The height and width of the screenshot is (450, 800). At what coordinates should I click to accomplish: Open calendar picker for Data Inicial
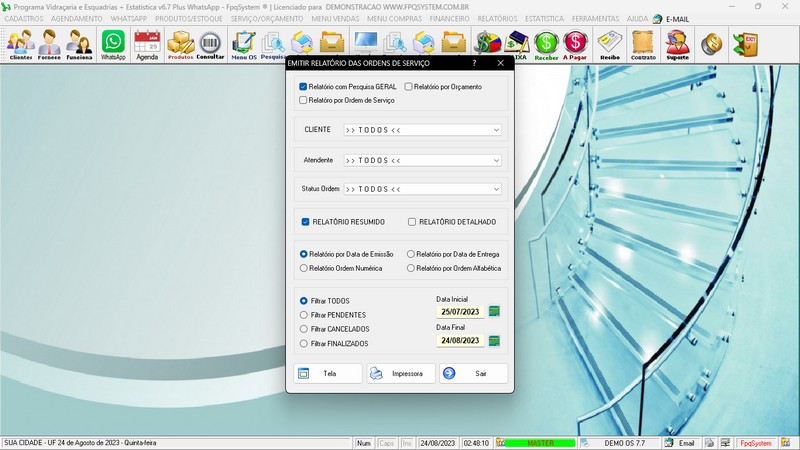point(494,311)
